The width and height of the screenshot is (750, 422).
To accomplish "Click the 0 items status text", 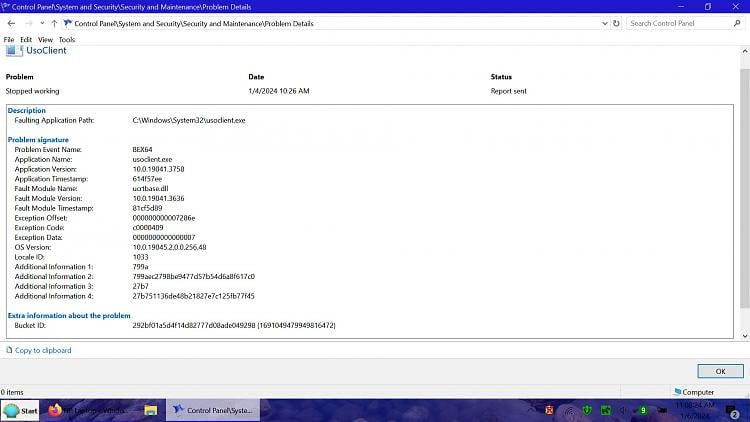I will click(x=12, y=392).
